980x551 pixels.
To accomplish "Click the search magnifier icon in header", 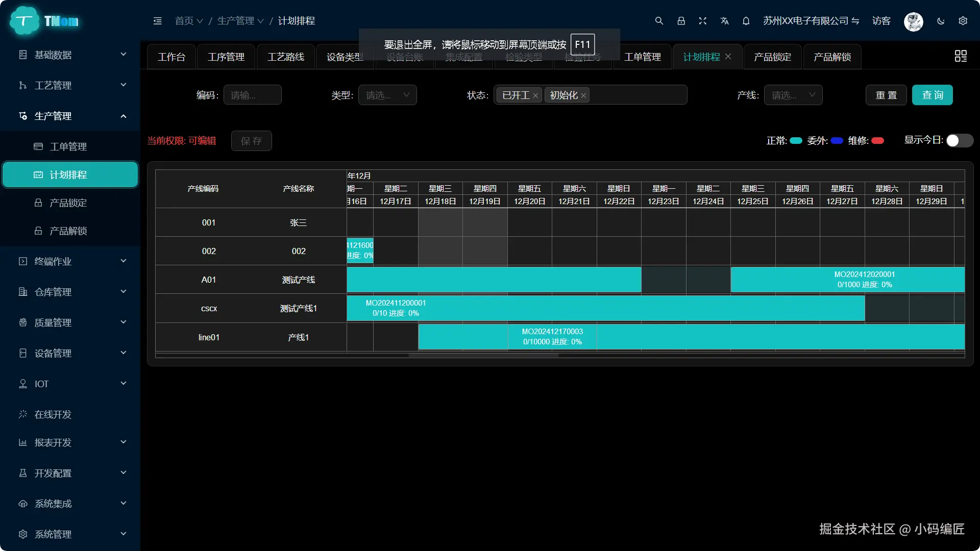I will tap(659, 21).
